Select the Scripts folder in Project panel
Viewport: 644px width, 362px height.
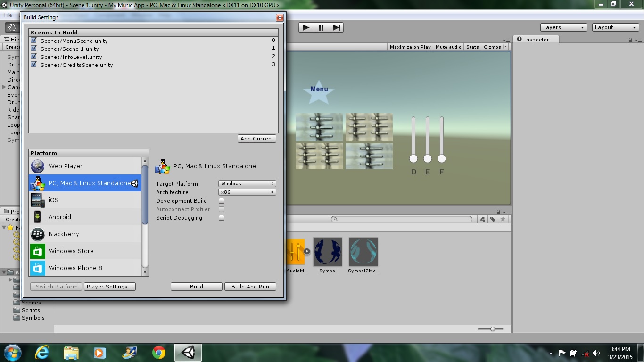click(x=31, y=310)
